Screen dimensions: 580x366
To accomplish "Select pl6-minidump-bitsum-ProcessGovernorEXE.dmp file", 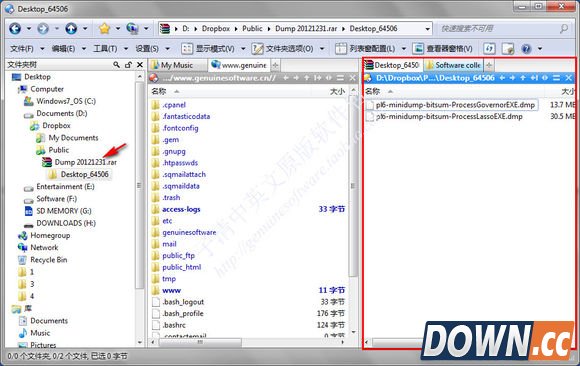I will tap(455, 105).
